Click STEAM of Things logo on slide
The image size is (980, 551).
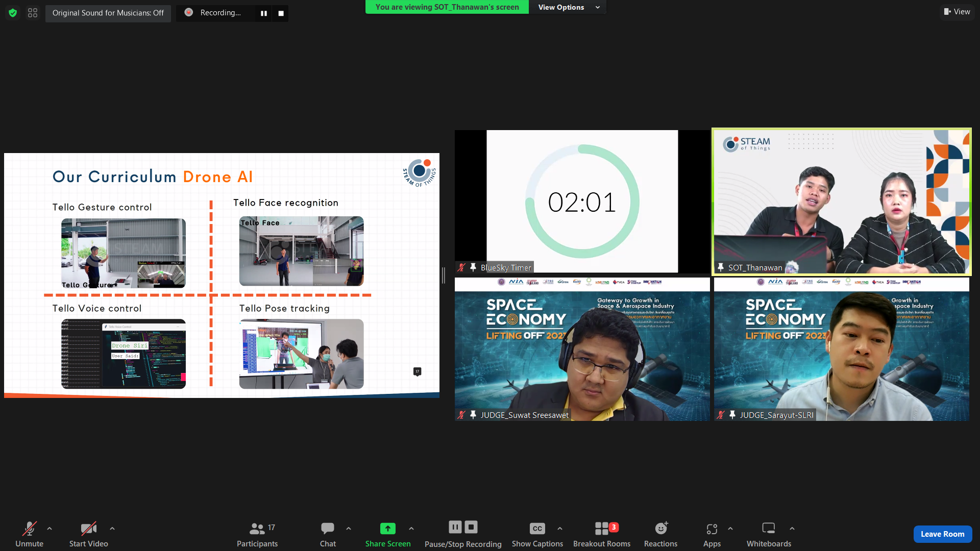point(420,173)
